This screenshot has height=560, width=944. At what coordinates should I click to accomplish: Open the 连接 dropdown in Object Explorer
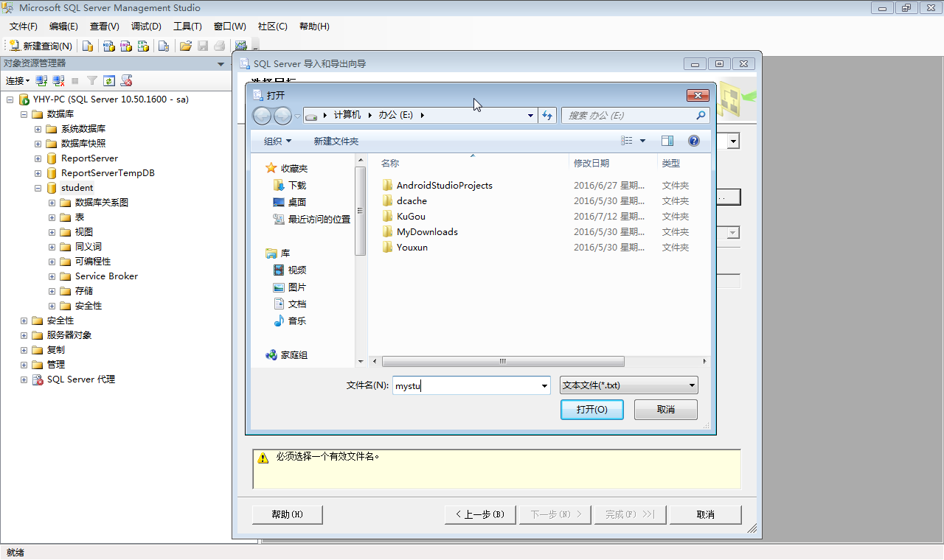click(18, 80)
